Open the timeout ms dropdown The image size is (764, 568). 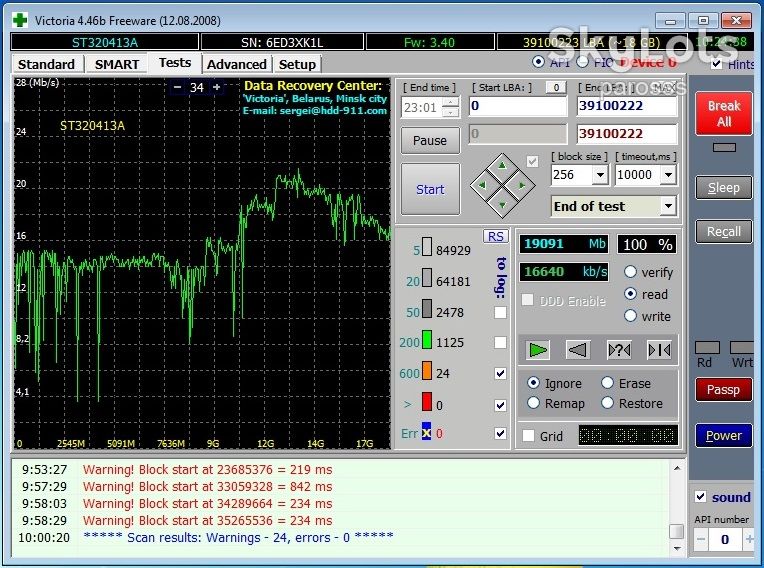(668, 174)
